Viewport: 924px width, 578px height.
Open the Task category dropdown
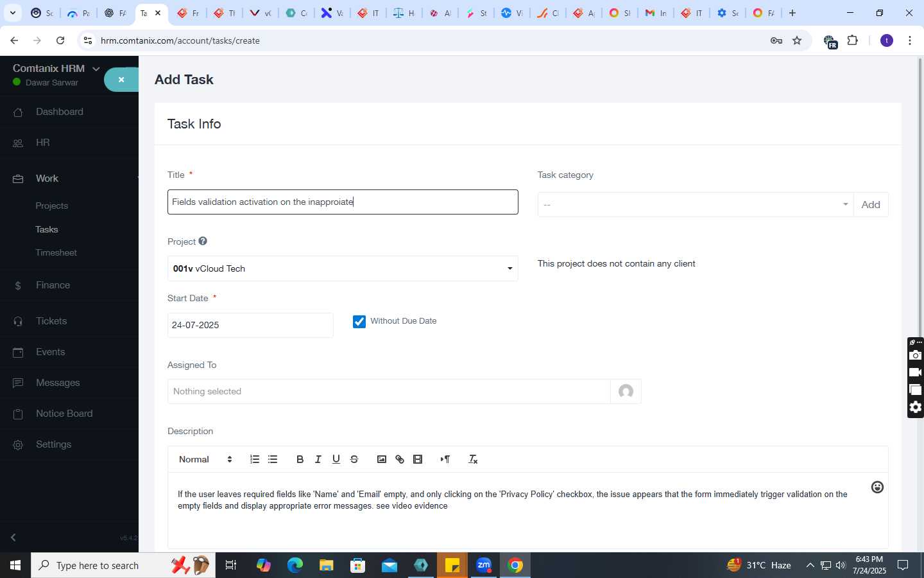click(x=696, y=204)
